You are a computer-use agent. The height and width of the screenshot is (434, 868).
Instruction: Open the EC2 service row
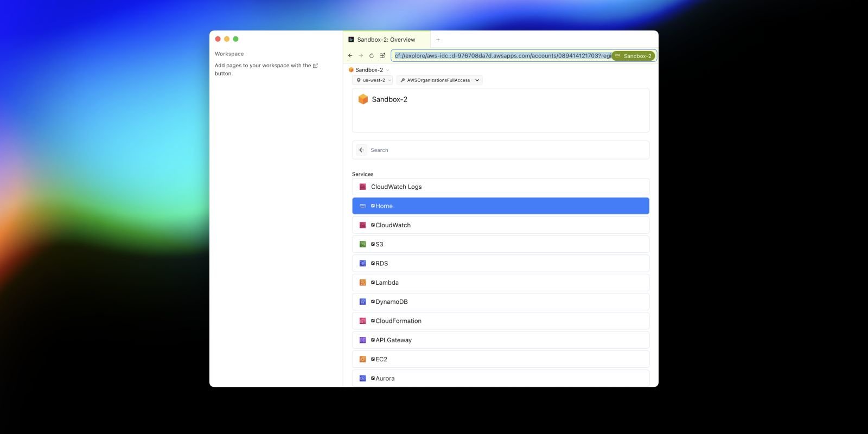tap(501, 359)
